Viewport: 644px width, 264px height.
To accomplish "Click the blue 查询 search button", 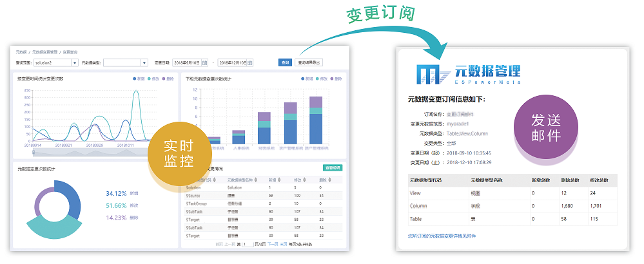I will point(285,62).
